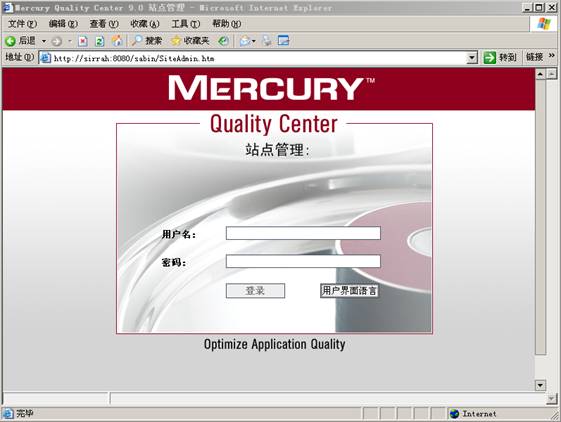Image resolution: width=561 pixels, height=422 pixels.
Task: Click the Edit page toolbar icon
Action: pyautogui.click(x=283, y=40)
